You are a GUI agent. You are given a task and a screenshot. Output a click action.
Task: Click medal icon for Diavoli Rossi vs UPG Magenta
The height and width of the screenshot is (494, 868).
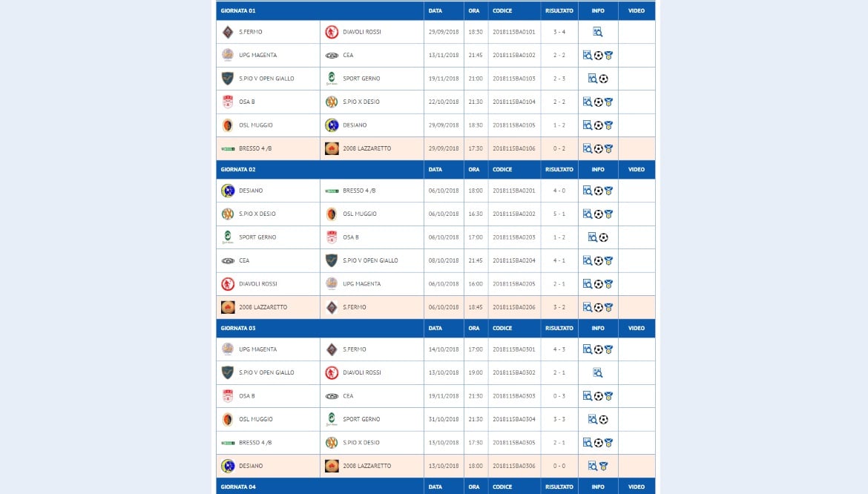(x=608, y=284)
